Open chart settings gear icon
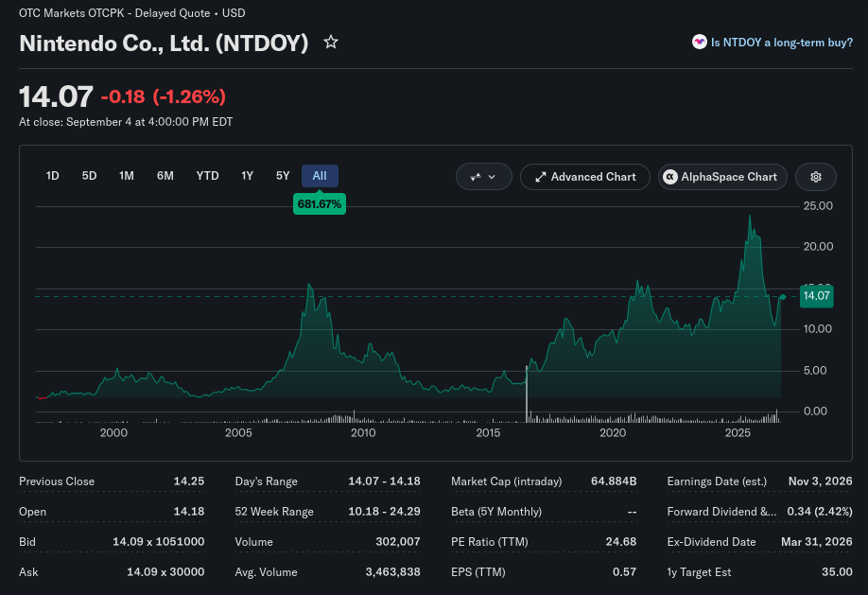The image size is (868, 595). point(815,177)
